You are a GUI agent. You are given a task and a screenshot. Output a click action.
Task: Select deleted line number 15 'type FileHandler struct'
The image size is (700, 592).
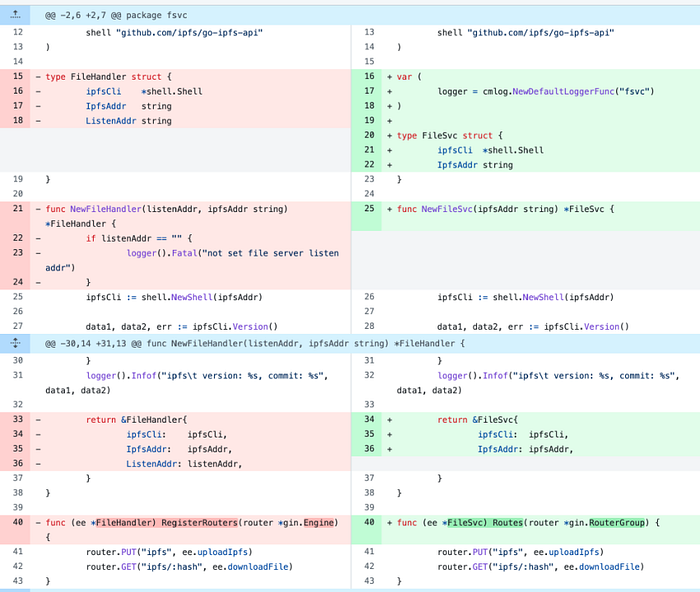tap(18, 76)
